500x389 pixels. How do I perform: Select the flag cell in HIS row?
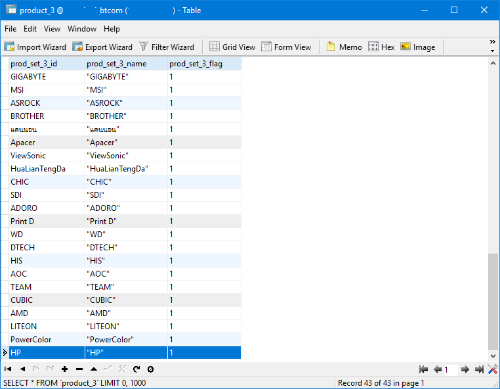[204, 261]
